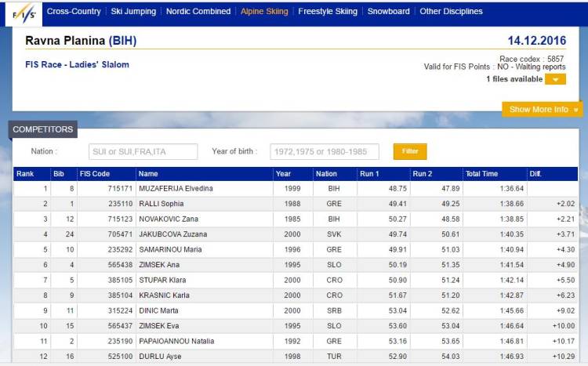
Task: Open MUZAFERIJA Elvedina competitor profile
Action: [x=176, y=189]
